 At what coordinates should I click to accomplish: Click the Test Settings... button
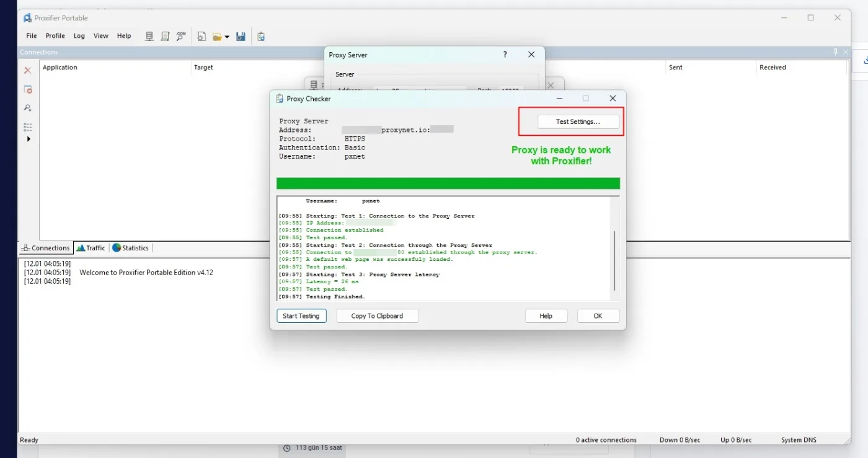pyautogui.click(x=578, y=121)
